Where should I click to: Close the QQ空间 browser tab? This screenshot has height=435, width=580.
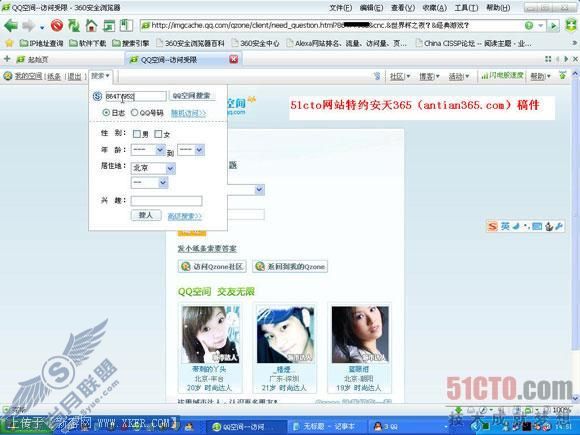pyautogui.click(x=234, y=59)
